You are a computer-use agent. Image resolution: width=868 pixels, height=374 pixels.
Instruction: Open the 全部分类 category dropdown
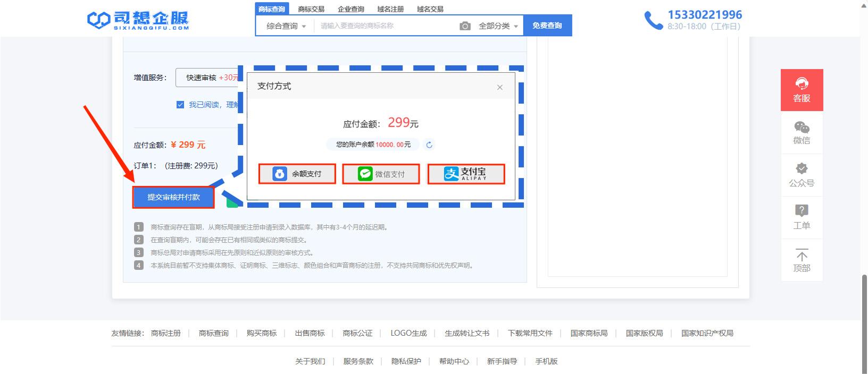coord(498,26)
